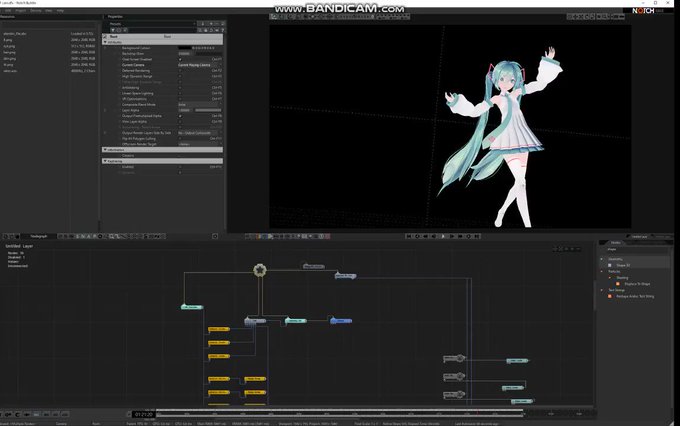Select the blue node in the nodegraph
The height and width of the screenshot is (426, 680).
click(341, 321)
